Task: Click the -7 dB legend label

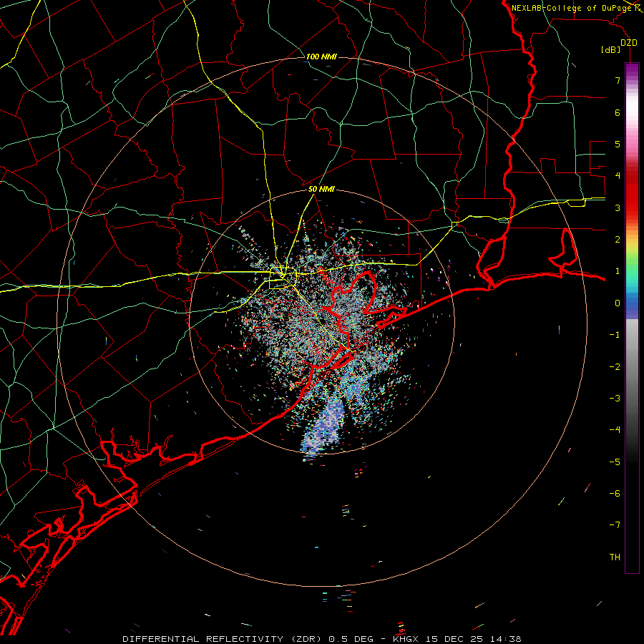Action: pos(615,525)
